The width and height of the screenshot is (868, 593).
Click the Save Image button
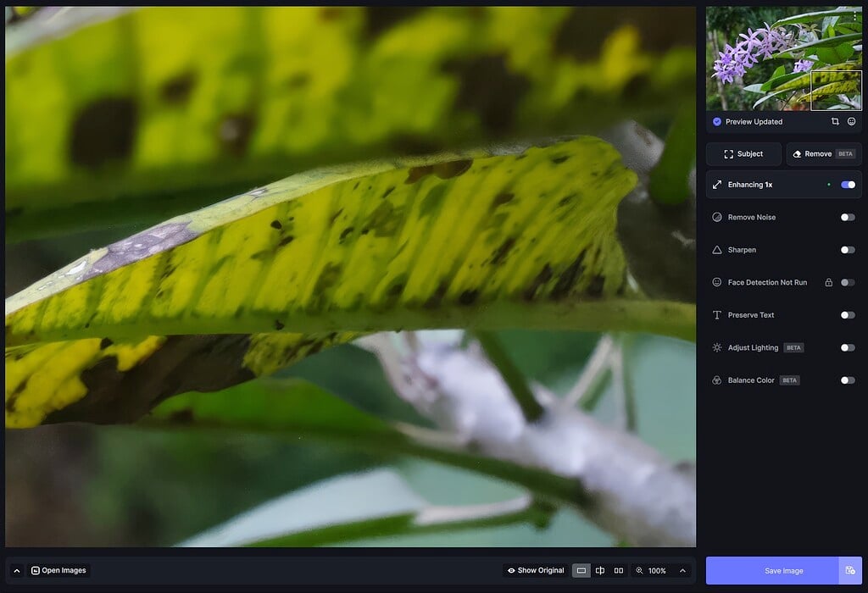(784, 570)
